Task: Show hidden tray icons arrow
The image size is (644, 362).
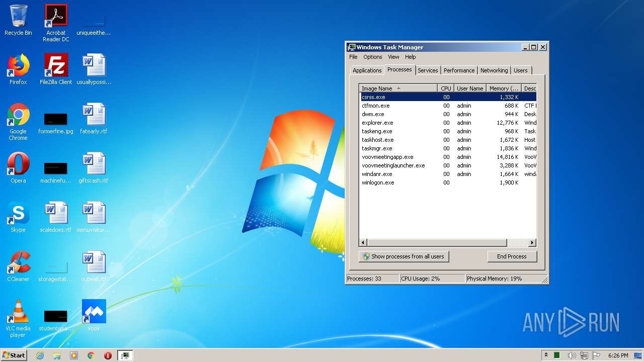Action: point(546,355)
